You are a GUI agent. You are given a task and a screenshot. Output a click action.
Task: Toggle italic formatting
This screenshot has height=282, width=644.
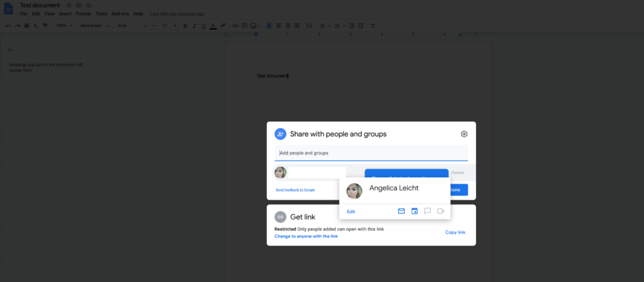tap(195, 25)
